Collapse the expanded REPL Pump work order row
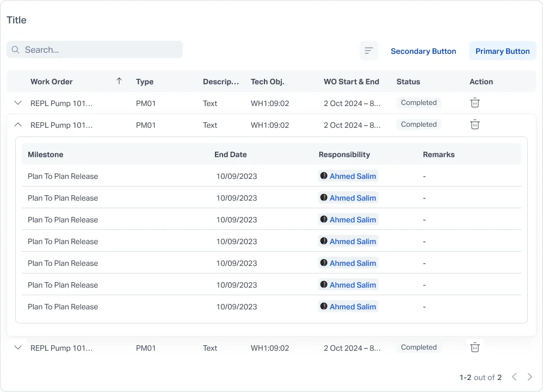Screen dimensions: 543x392 [x=18, y=125]
